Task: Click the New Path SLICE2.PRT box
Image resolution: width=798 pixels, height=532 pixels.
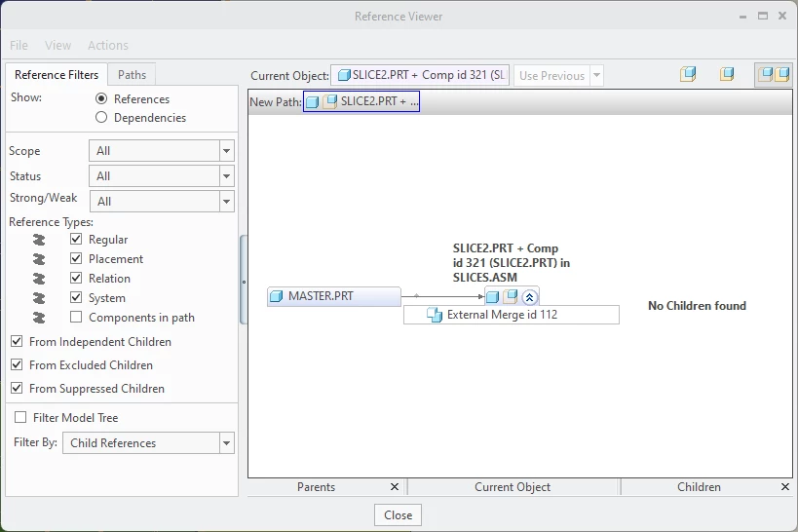Action: [361, 101]
